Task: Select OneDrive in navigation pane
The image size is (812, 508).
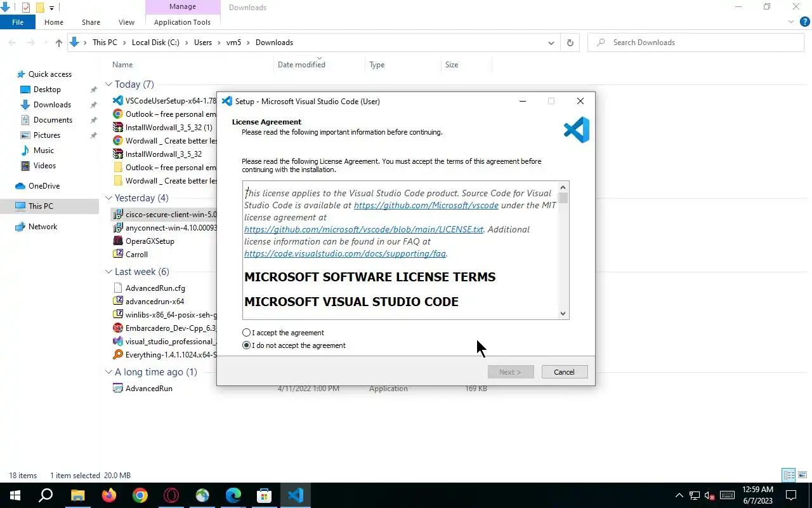Action: (x=44, y=186)
